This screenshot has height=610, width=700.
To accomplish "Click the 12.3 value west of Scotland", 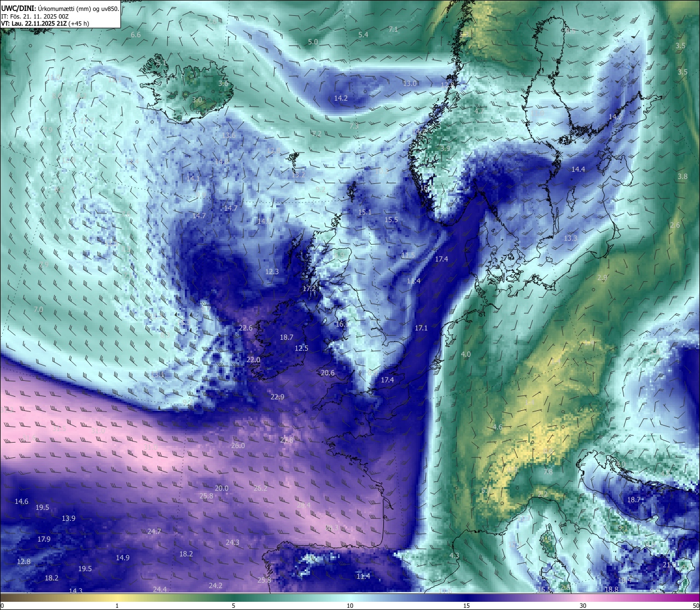I will pos(272,271).
